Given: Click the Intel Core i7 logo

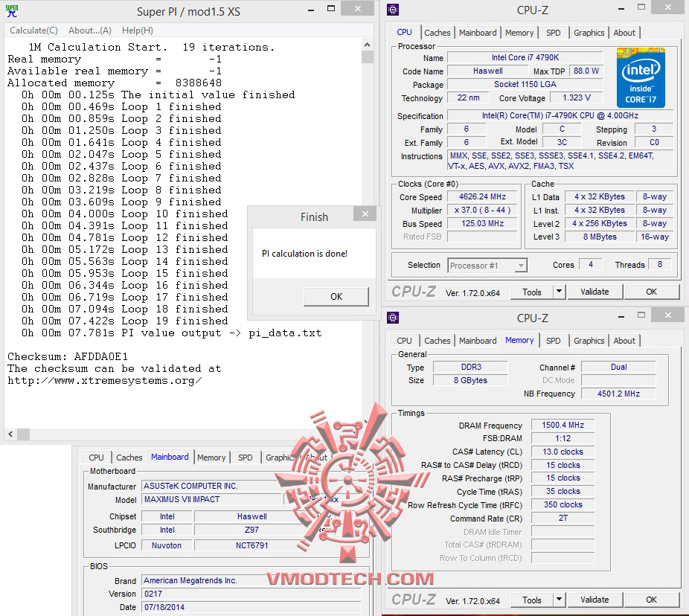Looking at the screenshot, I should pos(641,77).
